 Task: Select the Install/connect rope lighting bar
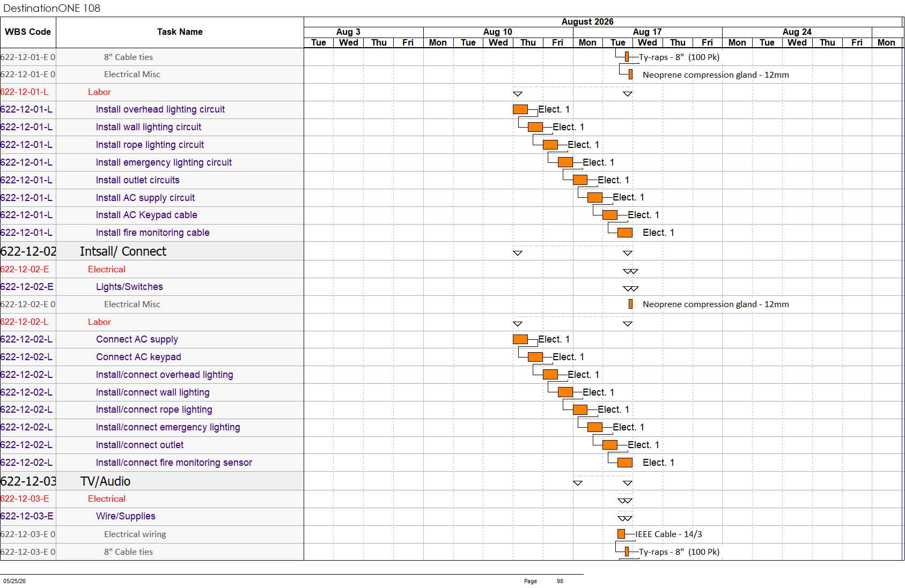pos(580,410)
